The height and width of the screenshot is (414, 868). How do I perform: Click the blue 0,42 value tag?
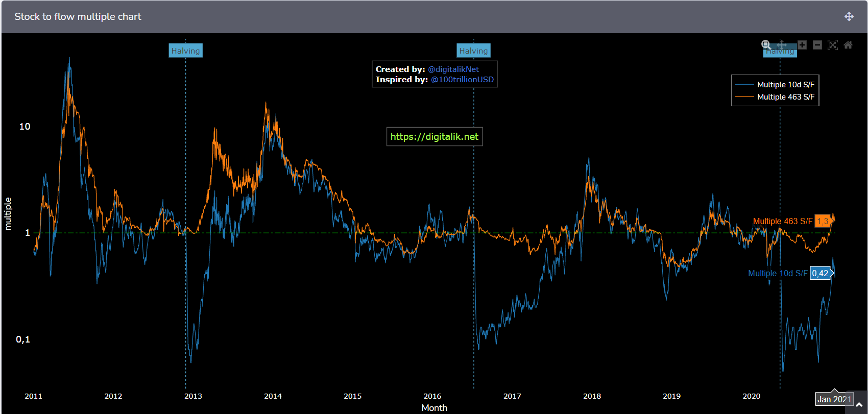point(822,273)
